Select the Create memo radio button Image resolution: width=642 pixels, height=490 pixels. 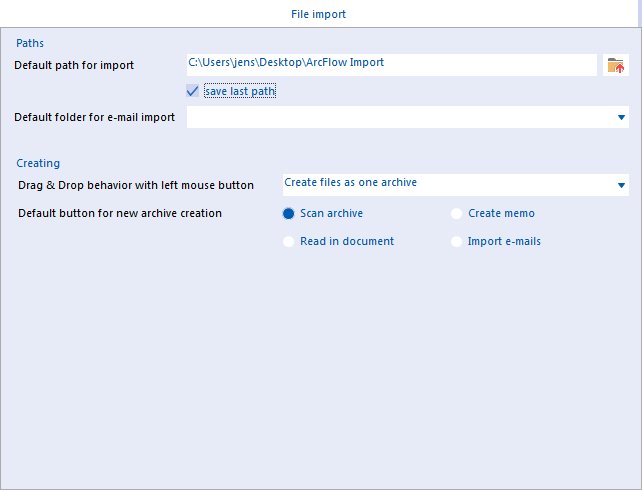click(x=456, y=213)
